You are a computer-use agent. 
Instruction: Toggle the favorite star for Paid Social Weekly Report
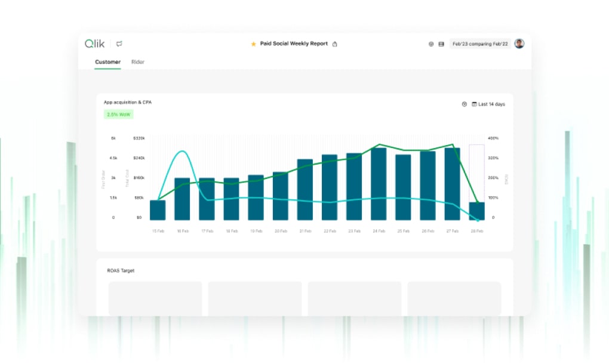point(254,44)
